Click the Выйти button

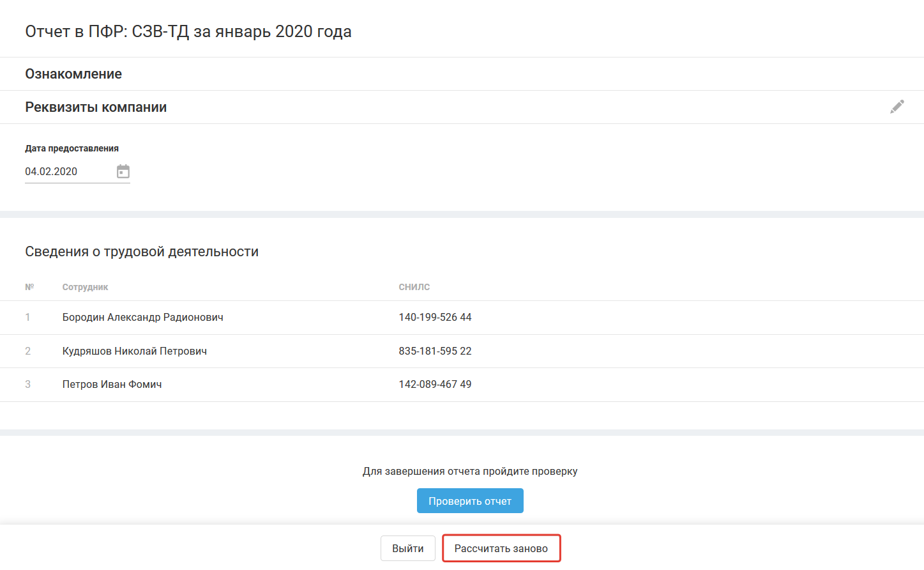[x=408, y=548]
